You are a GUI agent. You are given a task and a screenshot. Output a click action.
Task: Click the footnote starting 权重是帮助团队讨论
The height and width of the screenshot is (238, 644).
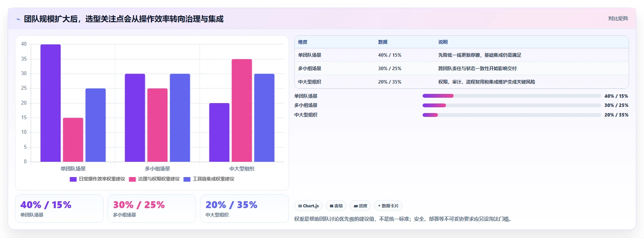tap(404, 219)
